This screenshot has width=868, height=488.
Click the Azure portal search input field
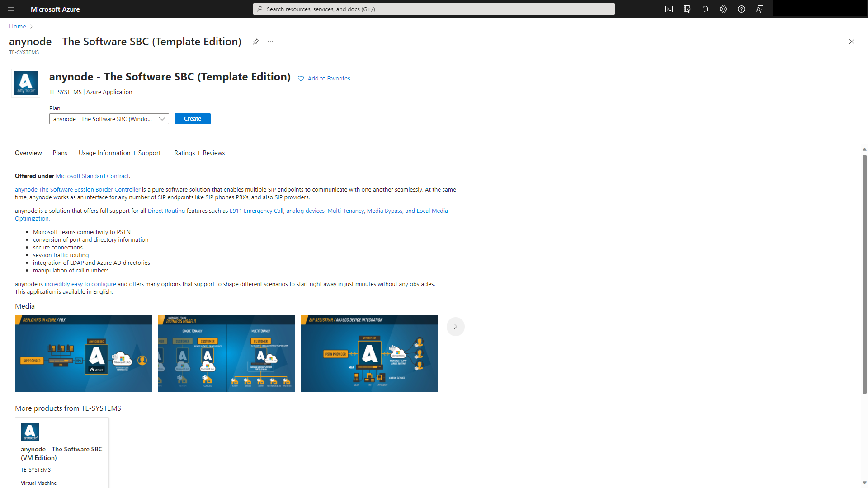[x=434, y=8]
